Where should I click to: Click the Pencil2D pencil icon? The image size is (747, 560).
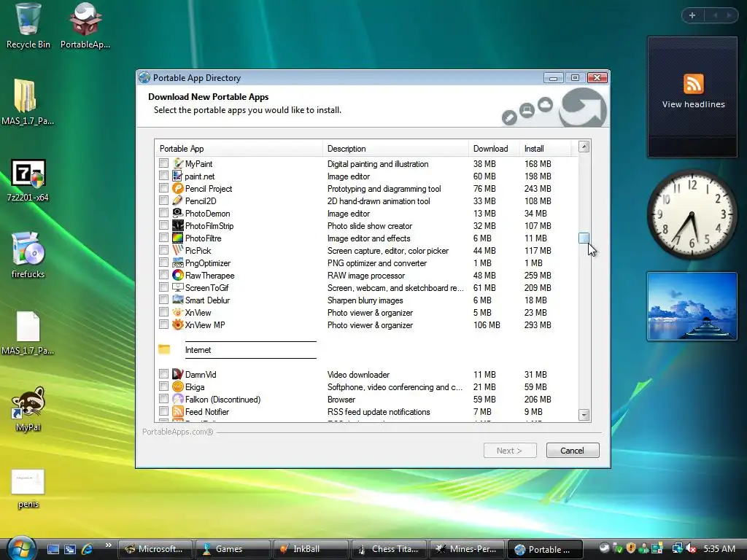click(x=178, y=201)
